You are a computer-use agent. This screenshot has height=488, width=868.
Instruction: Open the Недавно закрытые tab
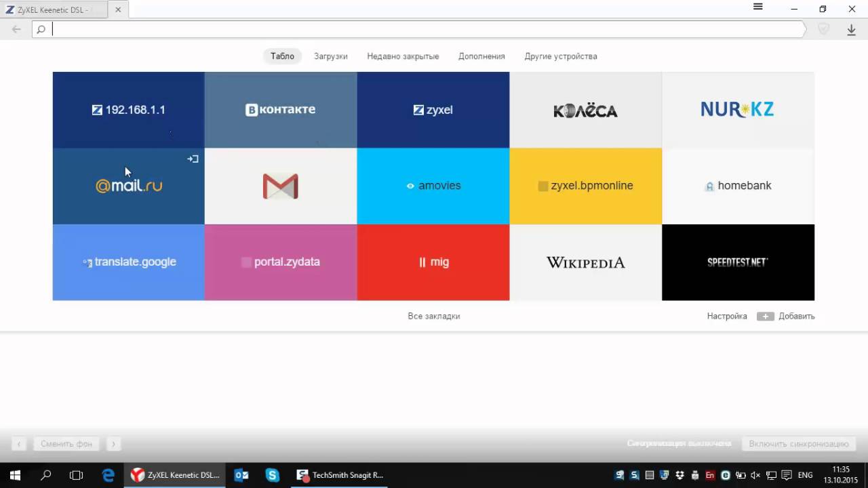[x=403, y=56]
